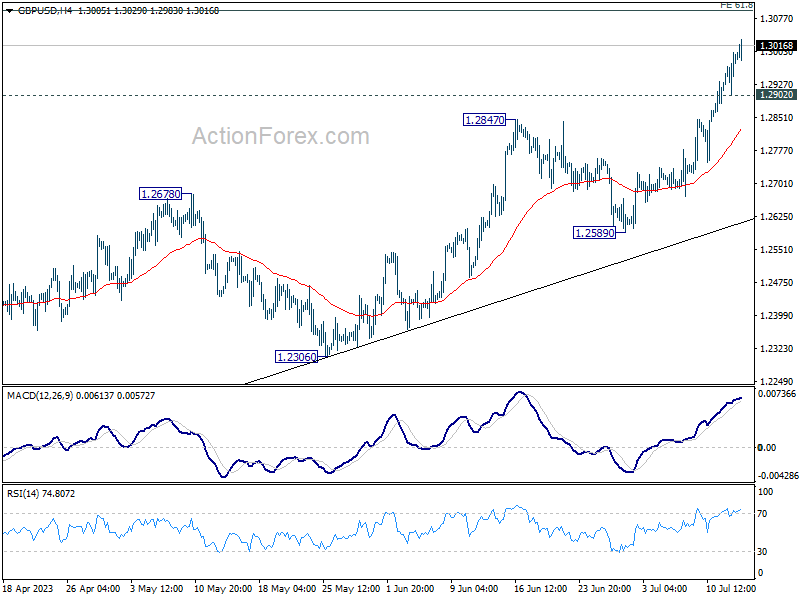Select the 1.23060 low price label
The width and height of the screenshot is (800, 600).
296,357
